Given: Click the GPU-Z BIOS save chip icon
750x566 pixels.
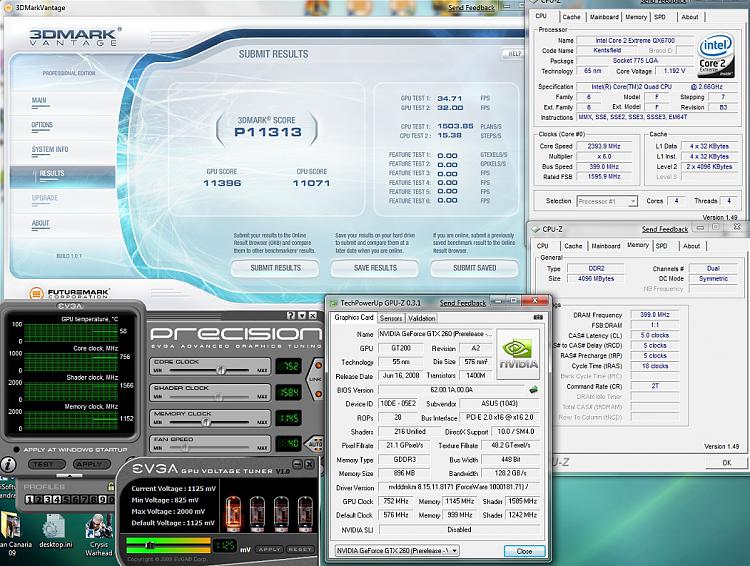Looking at the screenshot, I should 533,389.
